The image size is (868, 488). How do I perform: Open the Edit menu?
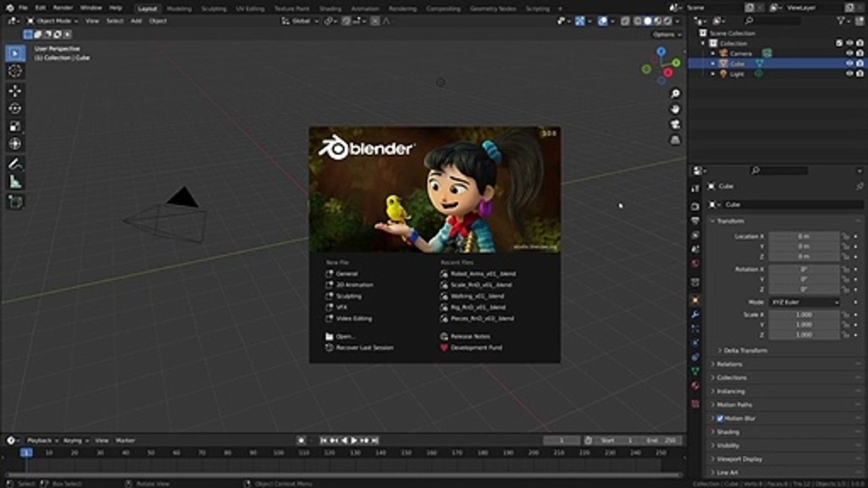point(41,8)
